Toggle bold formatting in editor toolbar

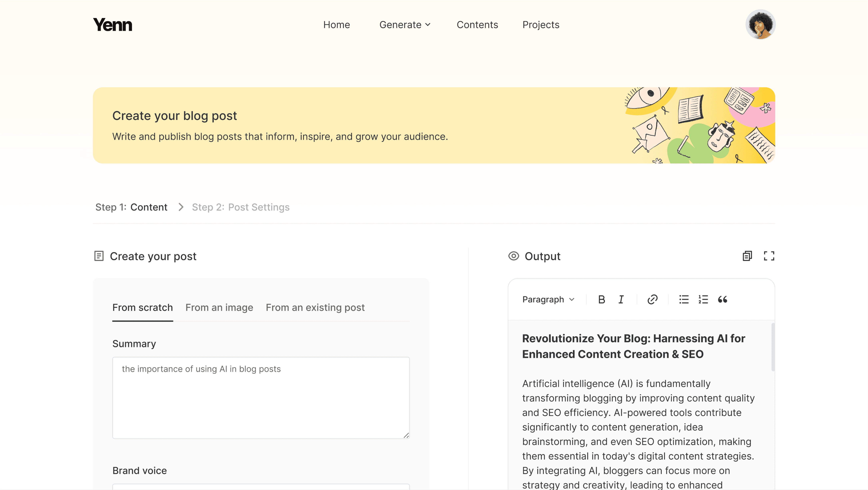602,299
